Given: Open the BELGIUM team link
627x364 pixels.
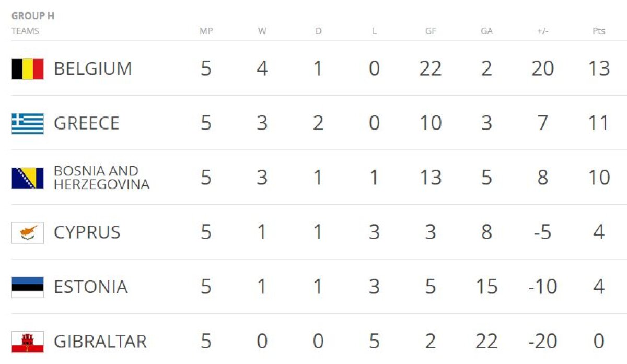Looking at the screenshot, I should (93, 69).
